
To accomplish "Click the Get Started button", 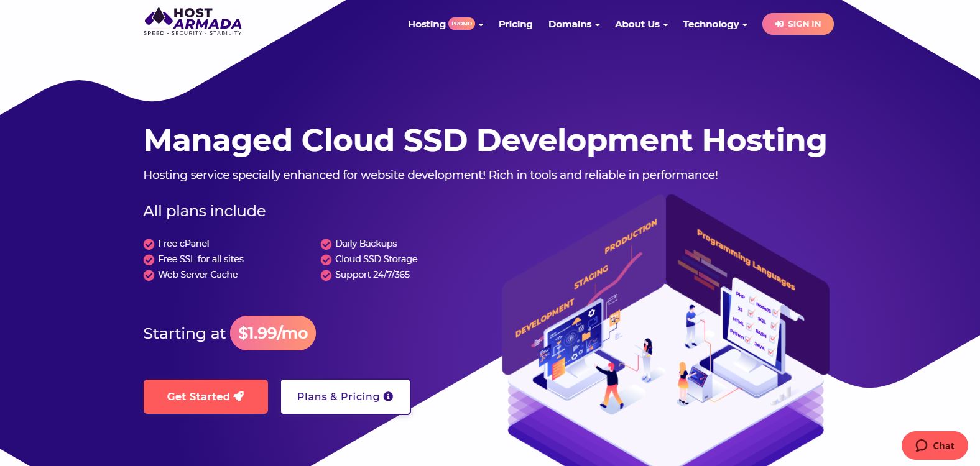I will point(206,396).
